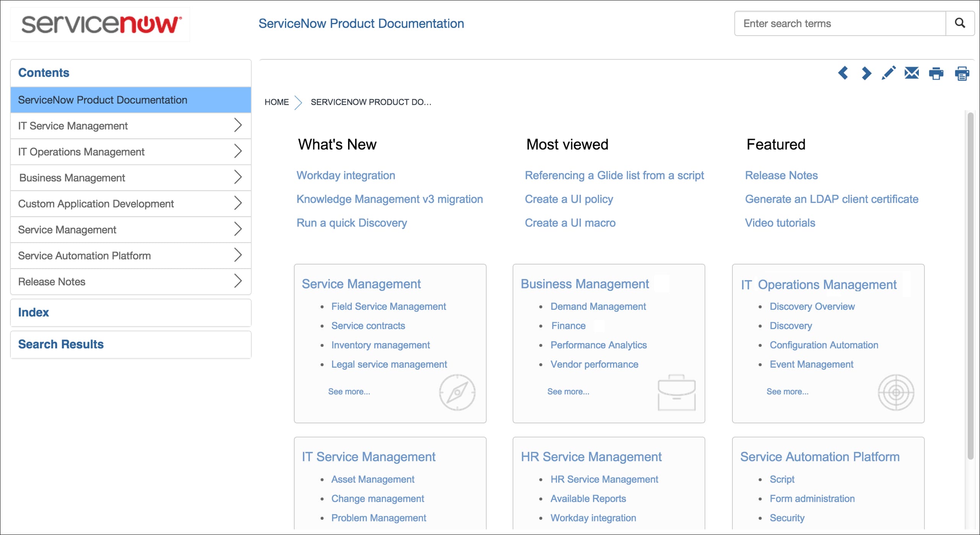980x535 pixels.
Task: Open the Create a UI policy link
Action: [569, 199]
